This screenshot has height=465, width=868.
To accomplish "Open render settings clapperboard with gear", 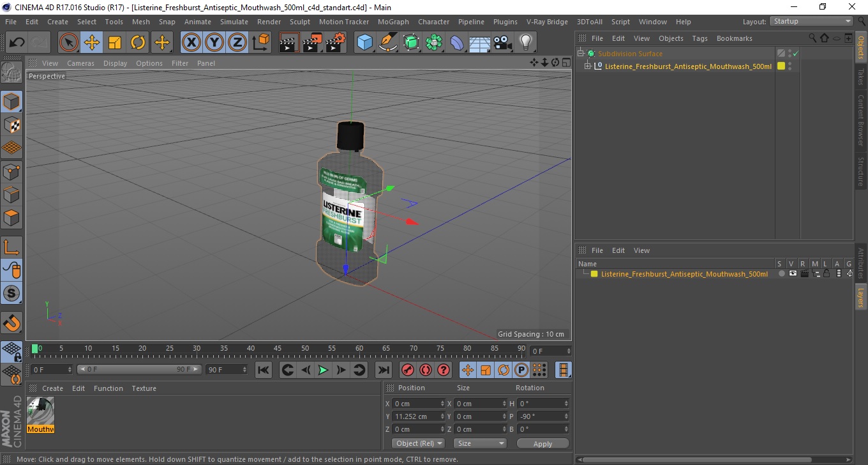I will pos(336,43).
